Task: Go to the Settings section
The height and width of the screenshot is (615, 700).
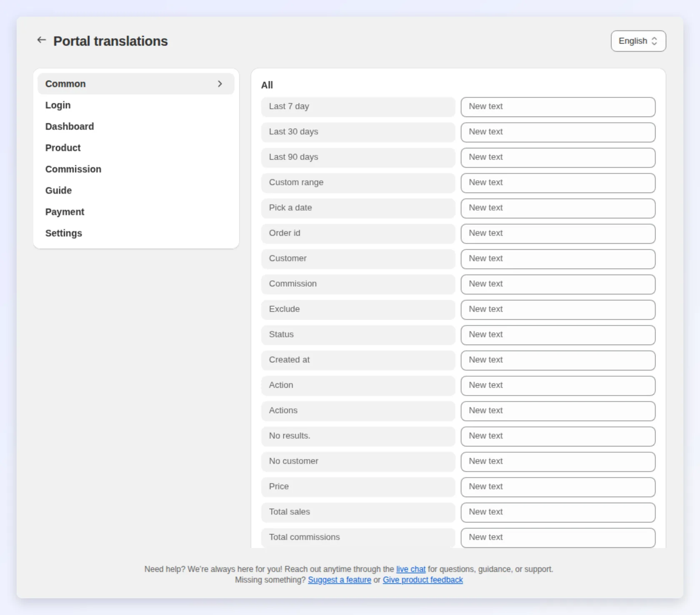Action: [136, 233]
